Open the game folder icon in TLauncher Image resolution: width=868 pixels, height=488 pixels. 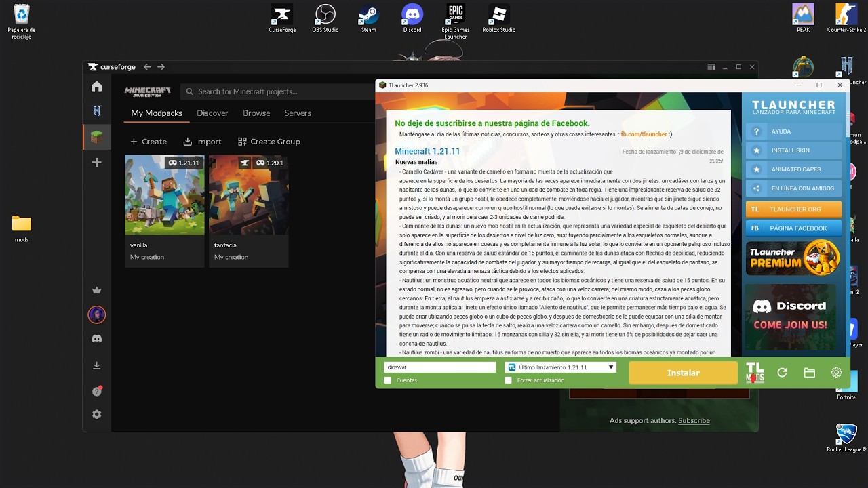pyautogui.click(x=809, y=373)
